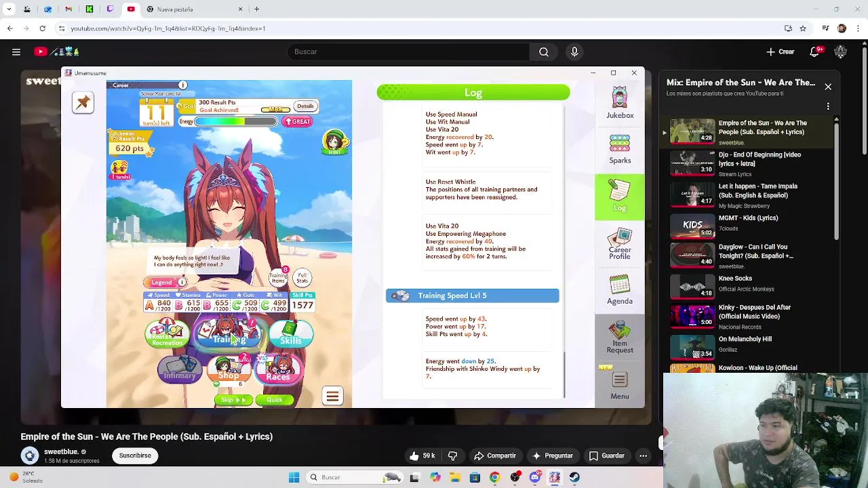Open Steam from the taskbar
Image resolution: width=868 pixels, height=488 pixels.
tap(574, 477)
